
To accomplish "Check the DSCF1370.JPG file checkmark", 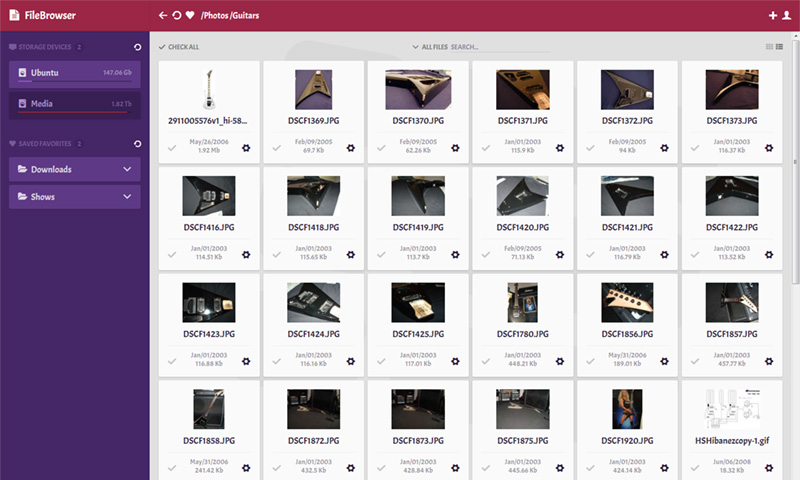I will click(x=380, y=148).
